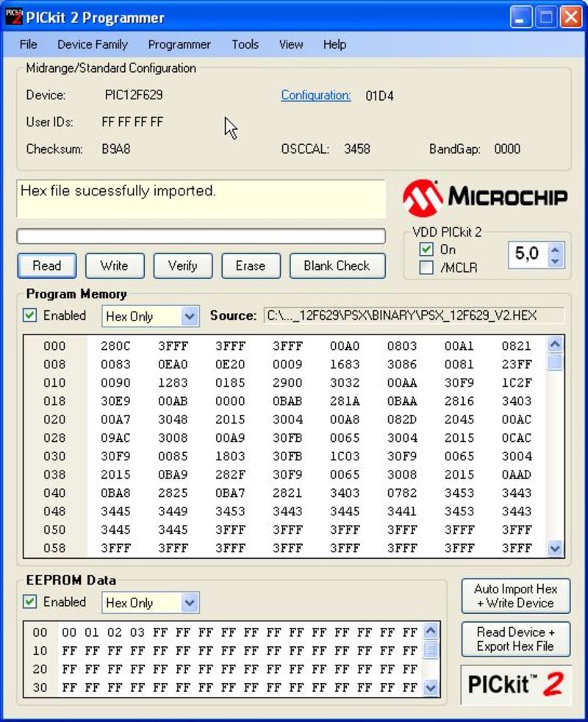This screenshot has width=588, height=722.
Task: Enable the /MCLR checkbox
Action: (x=426, y=268)
